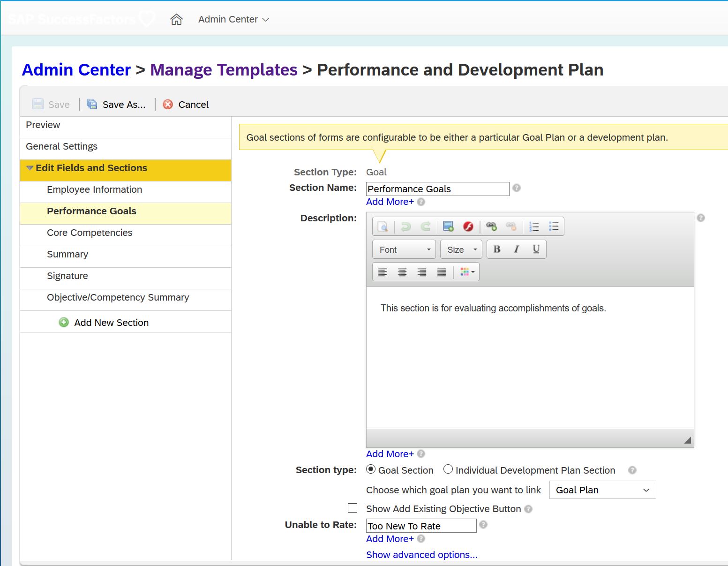Screen dimensions: 728x566
Task: Click the Redo arrow in the editor toolbar
Action: point(426,226)
